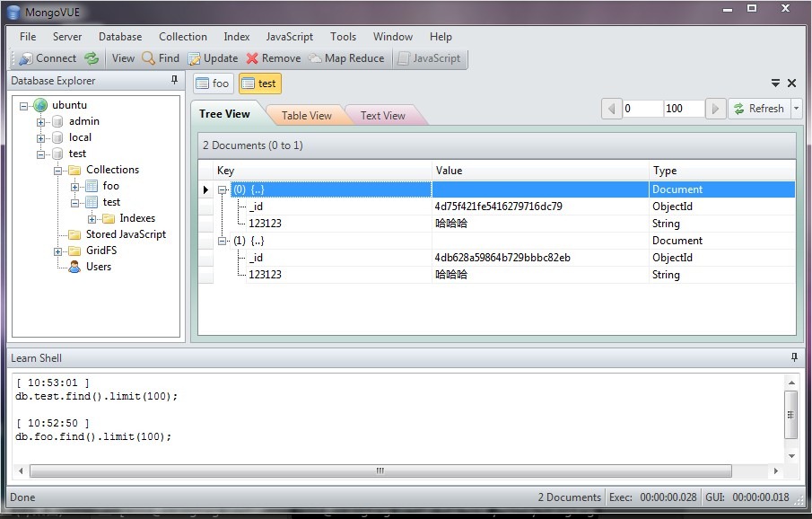Click the limit field showing 100
Image resolution: width=812 pixels, height=519 pixels.
click(684, 109)
